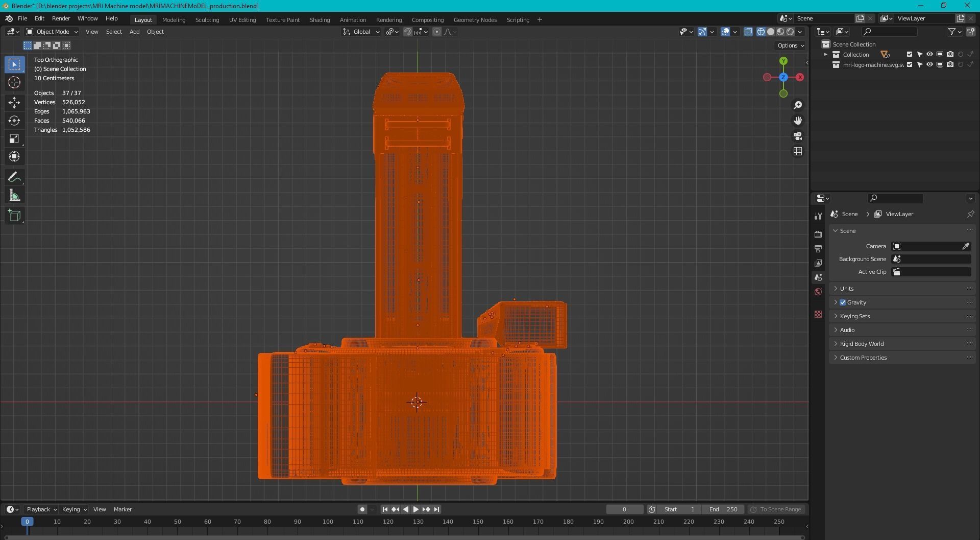Jump to the timeline end frame button

pyautogui.click(x=436, y=509)
